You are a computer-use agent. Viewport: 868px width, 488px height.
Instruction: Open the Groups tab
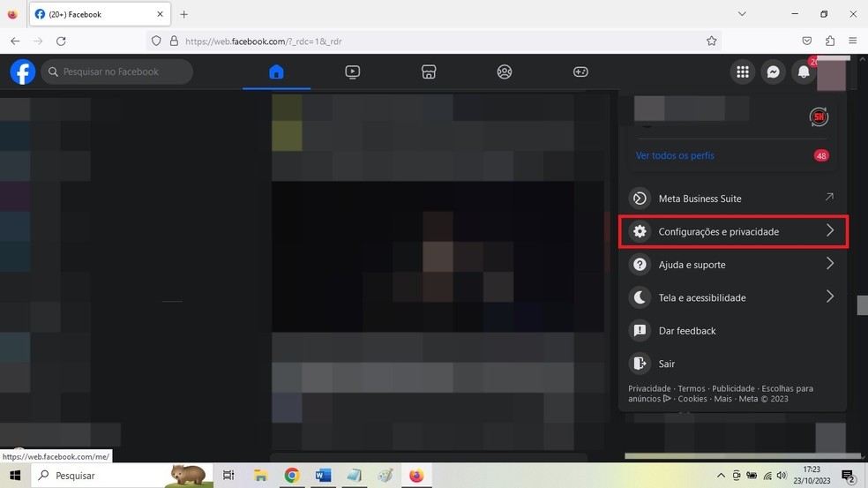[505, 72]
